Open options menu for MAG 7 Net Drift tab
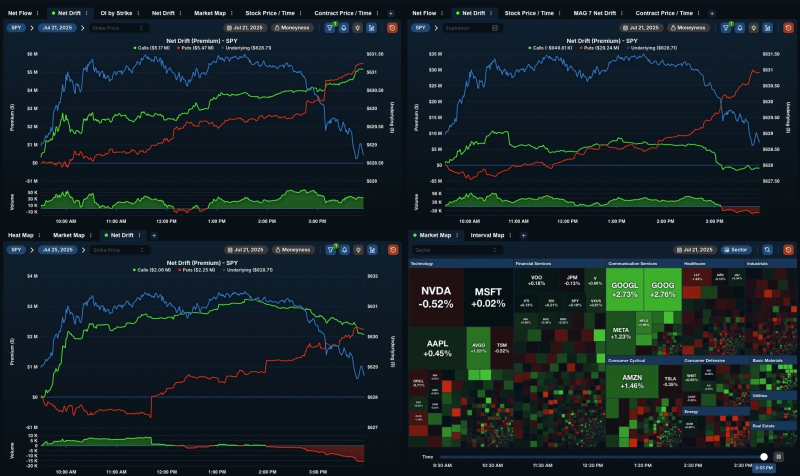800x476 pixels. [621, 13]
